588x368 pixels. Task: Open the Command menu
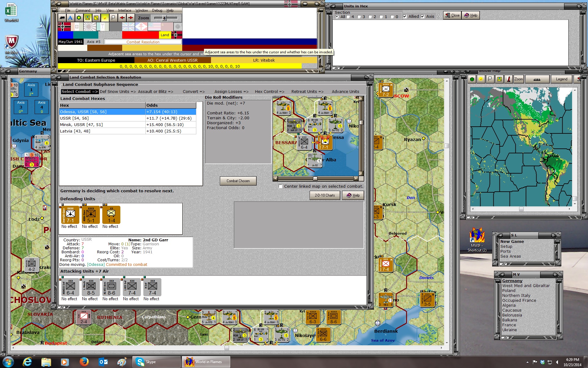83,10
